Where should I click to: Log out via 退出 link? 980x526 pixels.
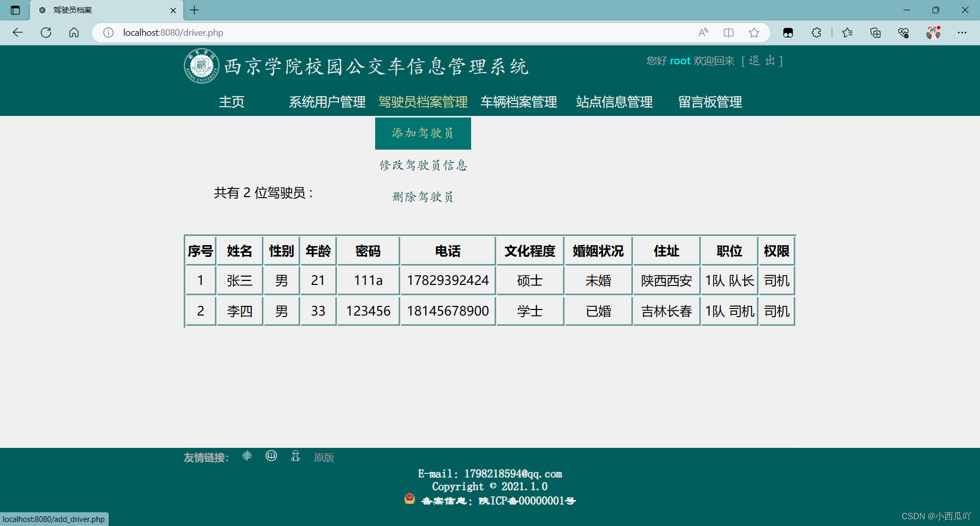(x=762, y=61)
